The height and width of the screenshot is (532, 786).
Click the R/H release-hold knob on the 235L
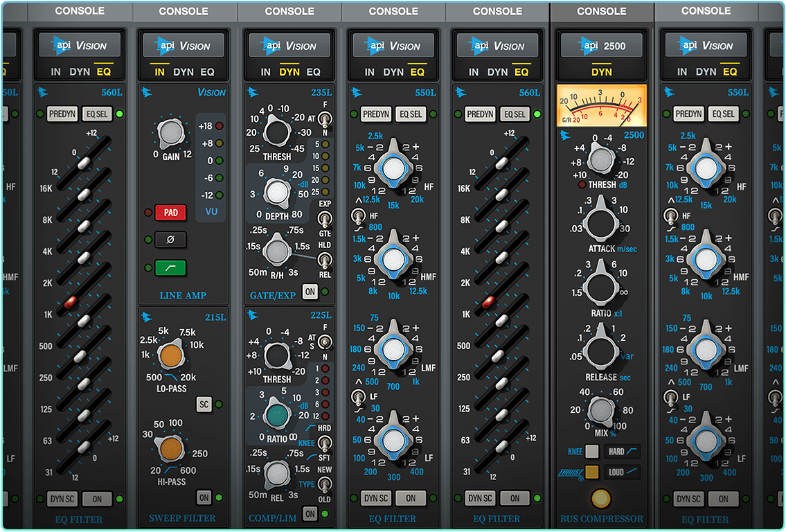[x=277, y=251]
